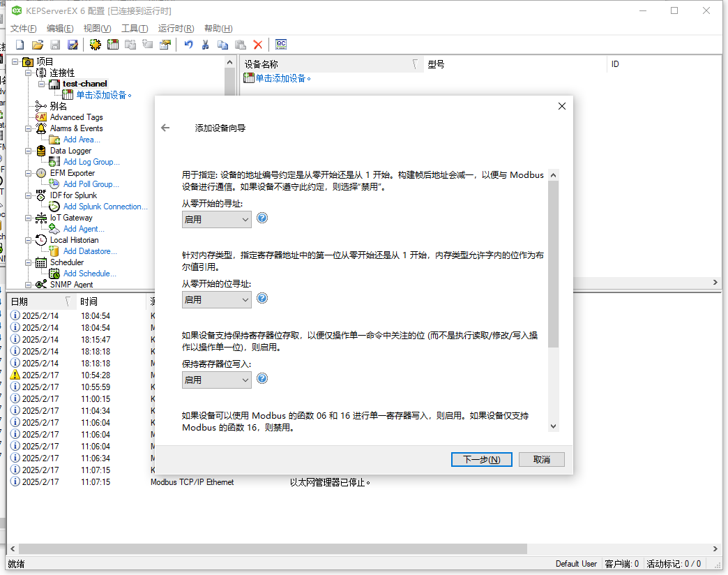
Task: Go back with wizard left arrow
Action: click(x=165, y=128)
